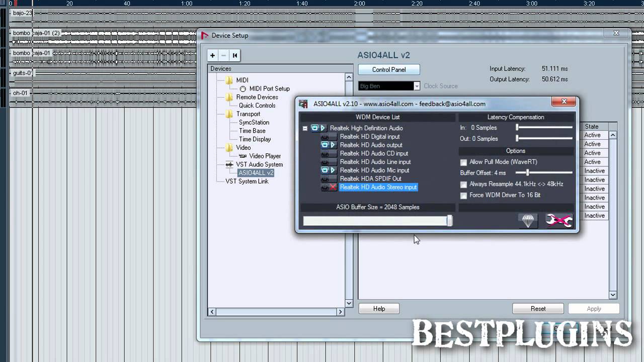
Task: Open the ASIO4ALL Control Panel button
Action: [x=389, y=70]
